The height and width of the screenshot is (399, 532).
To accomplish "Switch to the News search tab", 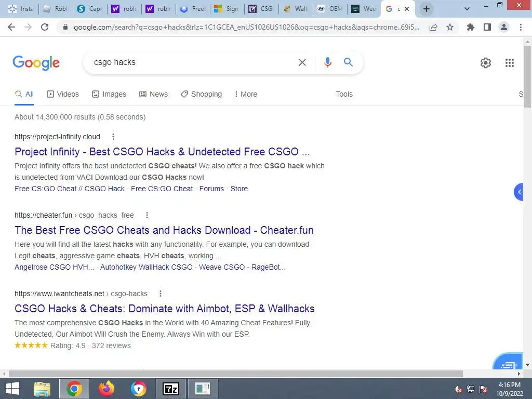I will tap(154, 95).
